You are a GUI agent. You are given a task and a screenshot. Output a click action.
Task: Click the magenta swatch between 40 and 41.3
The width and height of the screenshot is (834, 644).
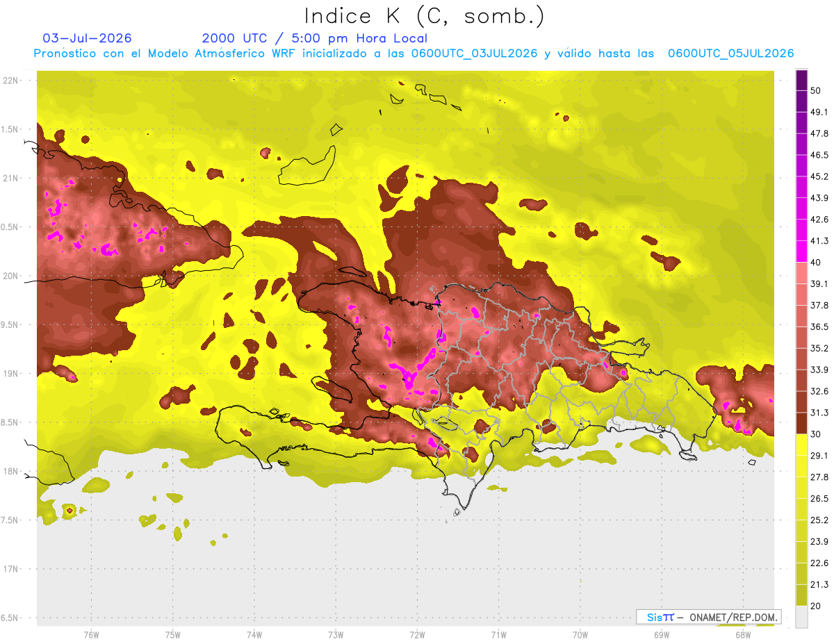click(x=801, y=251)
